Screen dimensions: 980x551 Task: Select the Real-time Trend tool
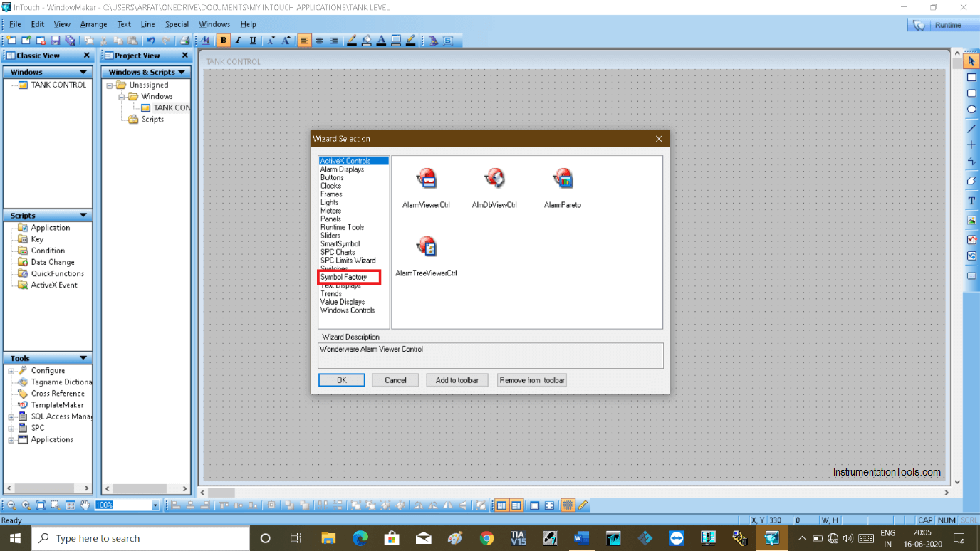(x=971, y=240)
